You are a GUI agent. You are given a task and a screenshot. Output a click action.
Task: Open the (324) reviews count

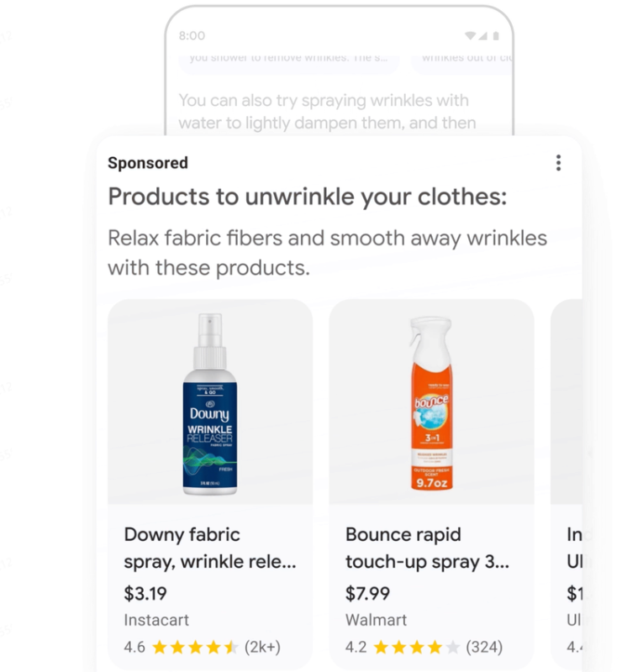click(x=485, y=648)
